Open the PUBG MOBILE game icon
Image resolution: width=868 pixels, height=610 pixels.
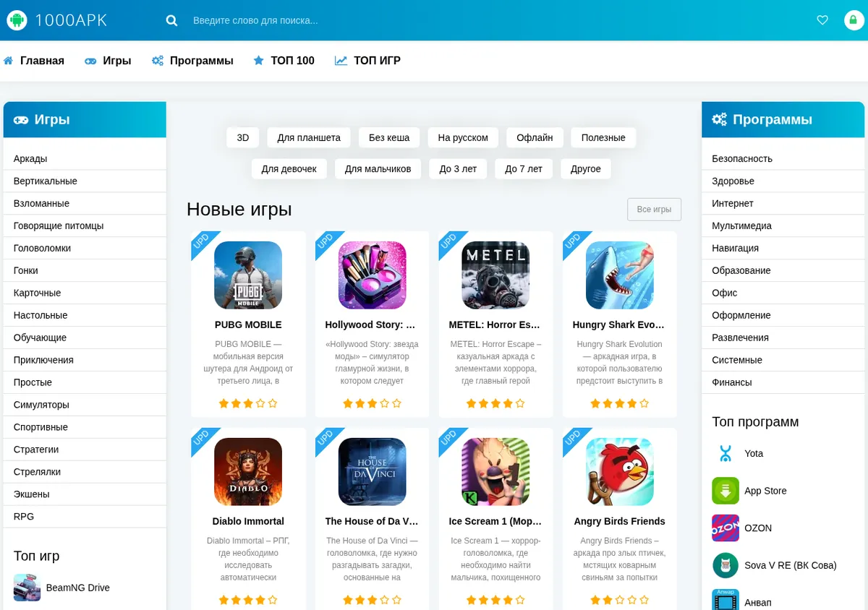pos(248,275)
